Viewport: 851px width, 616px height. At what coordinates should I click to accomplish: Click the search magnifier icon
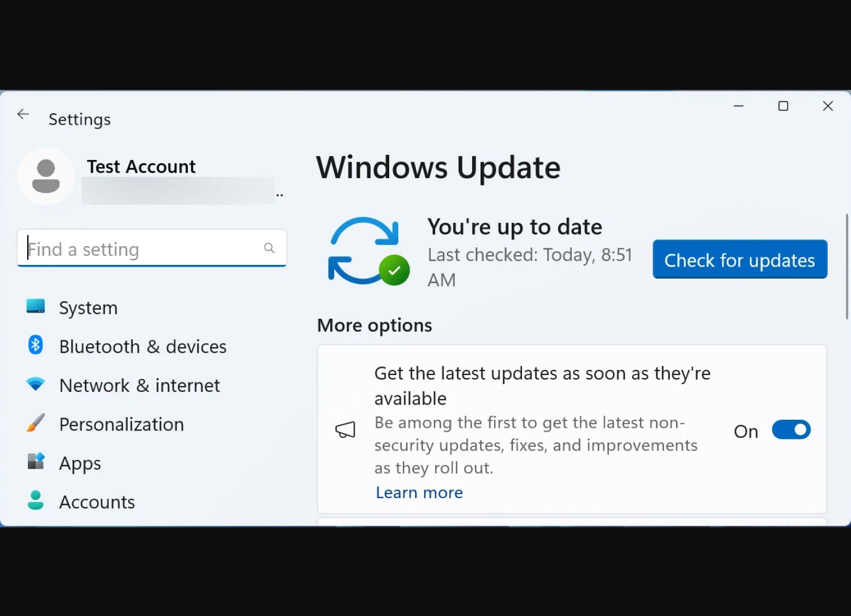(x=269, y=248)
